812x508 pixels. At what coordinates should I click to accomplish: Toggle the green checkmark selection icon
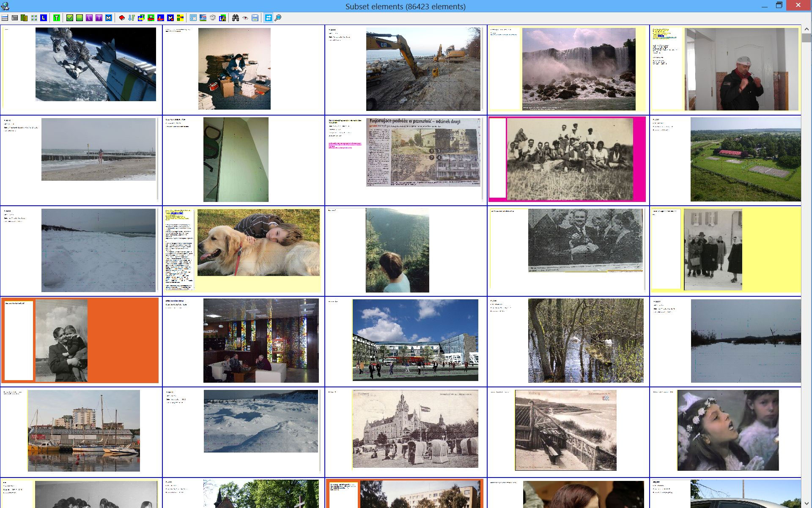point(70,18)
